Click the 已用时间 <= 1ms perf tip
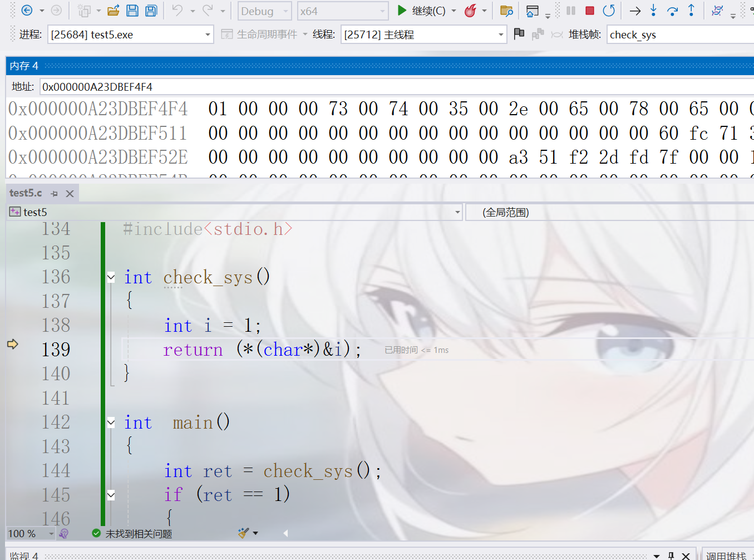The image size is (754, 560). tap(416, 350)
